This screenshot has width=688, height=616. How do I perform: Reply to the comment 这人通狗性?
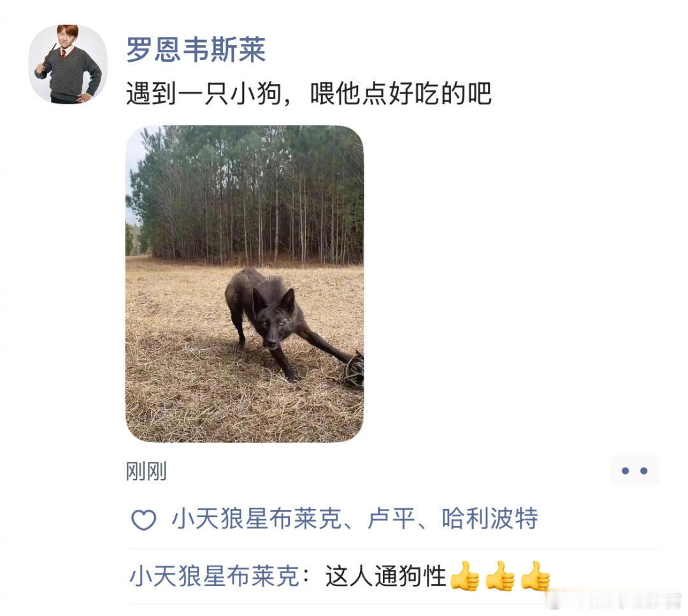pyautogui.click(x=385, y=576)
